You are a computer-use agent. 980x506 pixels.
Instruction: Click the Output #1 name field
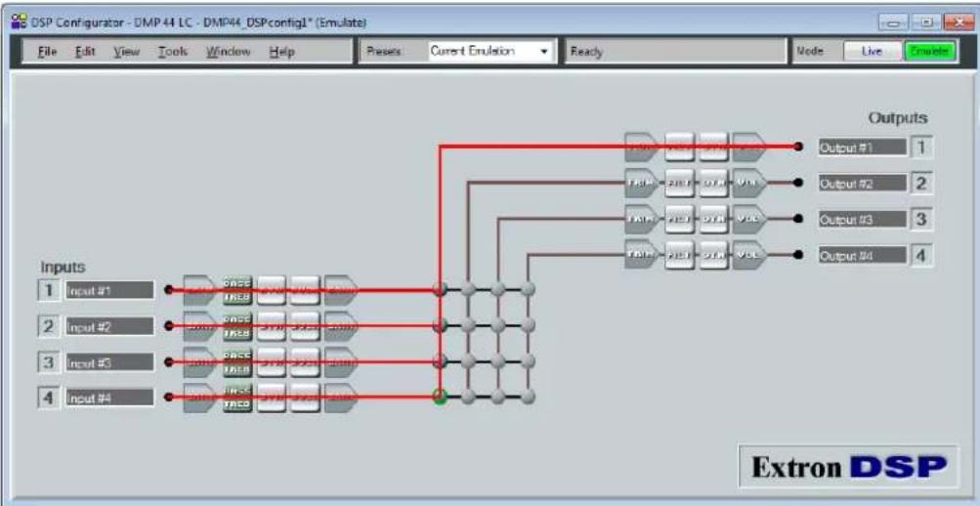click(862, 148)
